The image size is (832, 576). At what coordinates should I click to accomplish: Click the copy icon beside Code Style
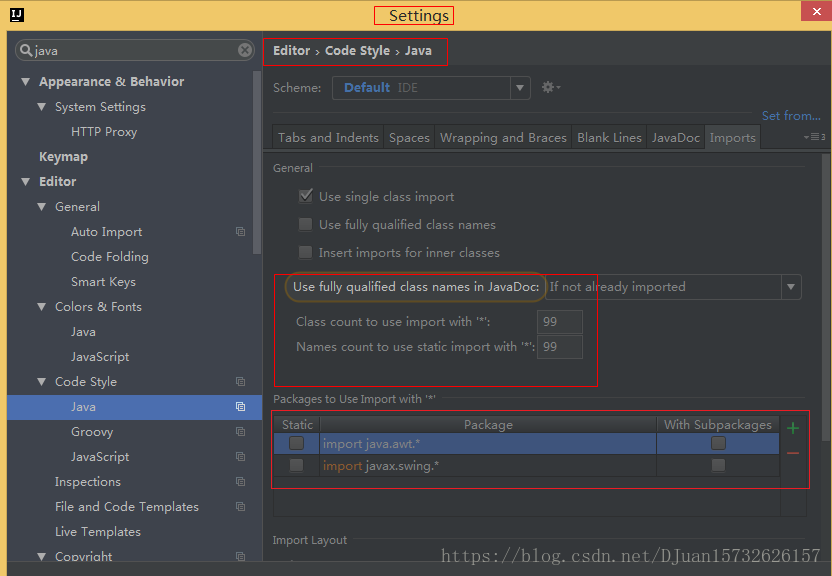(240, 382)
